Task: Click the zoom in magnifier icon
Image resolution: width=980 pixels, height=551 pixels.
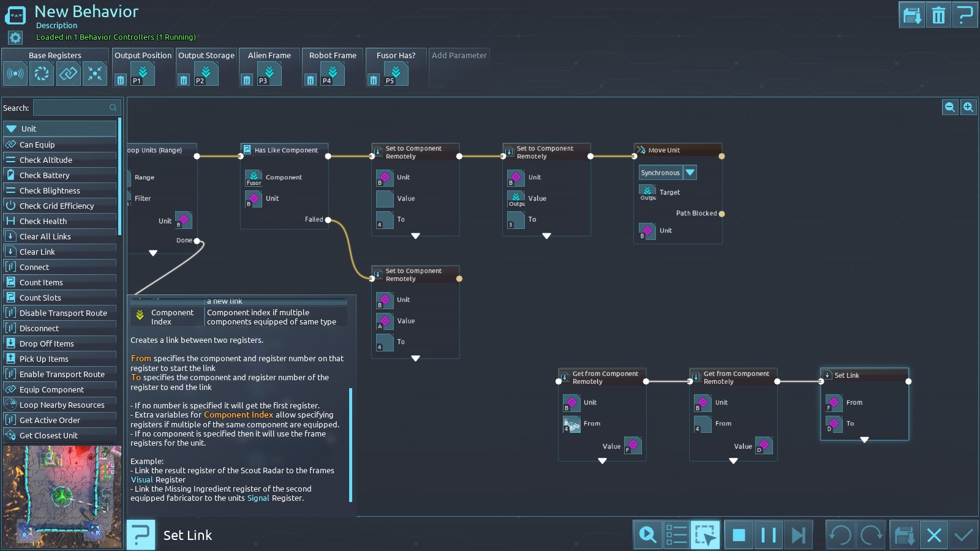Action: coord(968,107)
